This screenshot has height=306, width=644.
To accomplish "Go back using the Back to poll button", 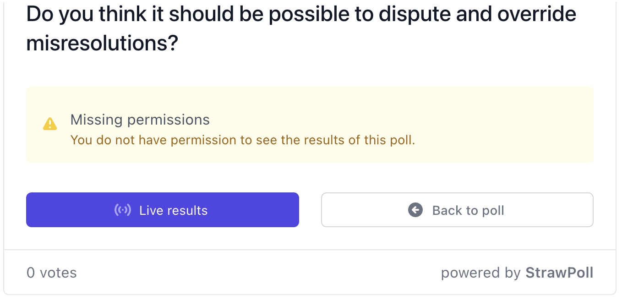I will click(457, 210).
